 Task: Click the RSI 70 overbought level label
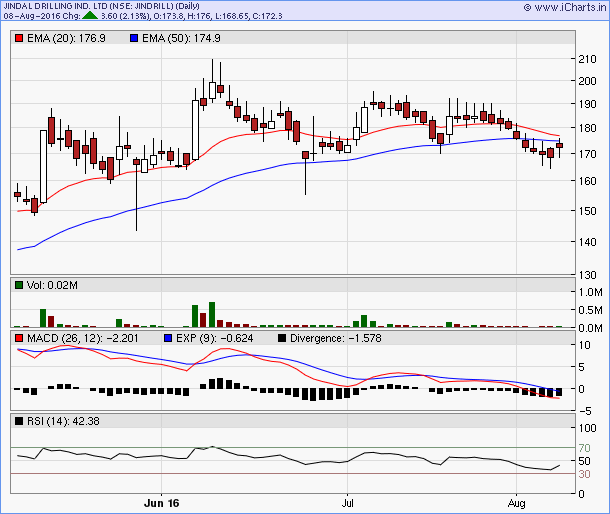click(x=584, y=448)
